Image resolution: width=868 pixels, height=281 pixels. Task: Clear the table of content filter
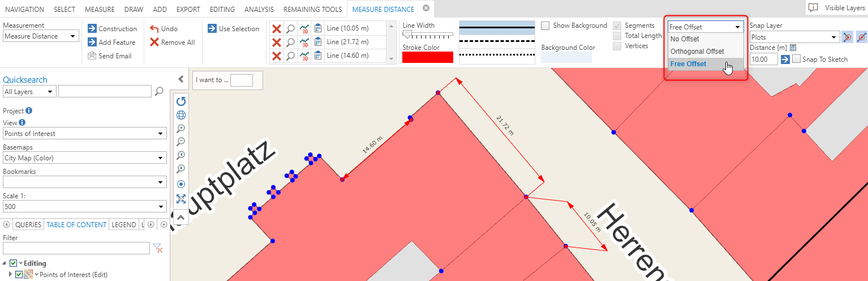pyautogui.click(x=158, y=248)
